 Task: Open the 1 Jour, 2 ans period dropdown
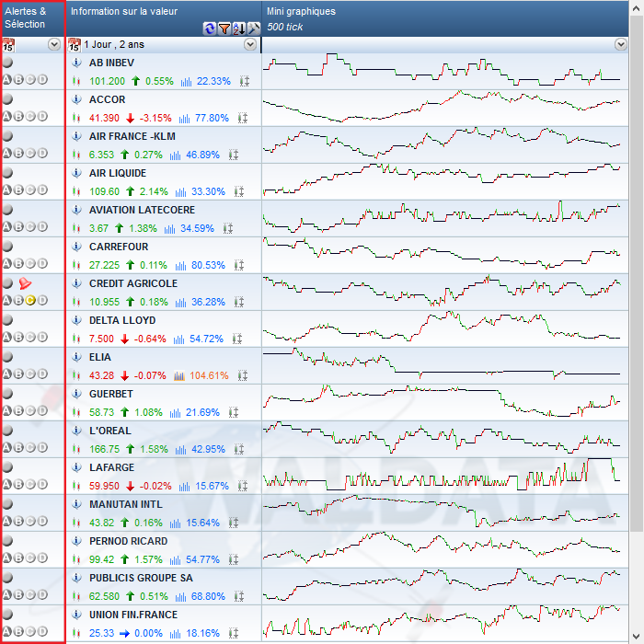(x=250, y=44)
